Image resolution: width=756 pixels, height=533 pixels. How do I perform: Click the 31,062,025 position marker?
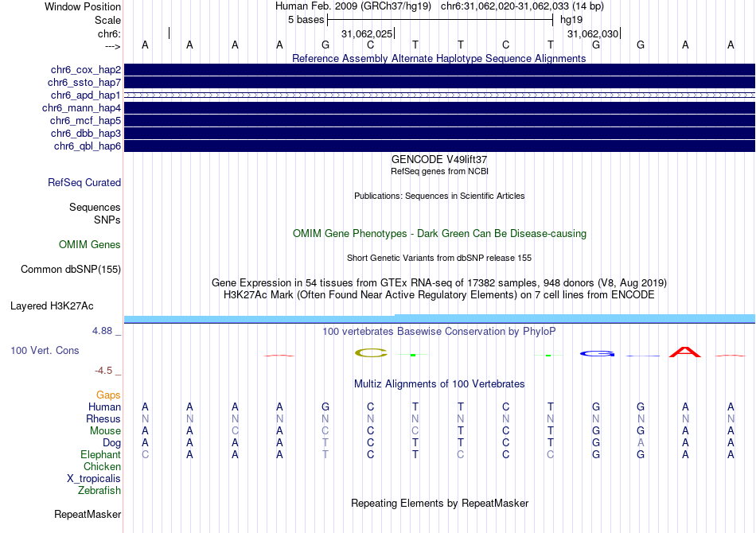pyautogui.click(x=368, y=33)
